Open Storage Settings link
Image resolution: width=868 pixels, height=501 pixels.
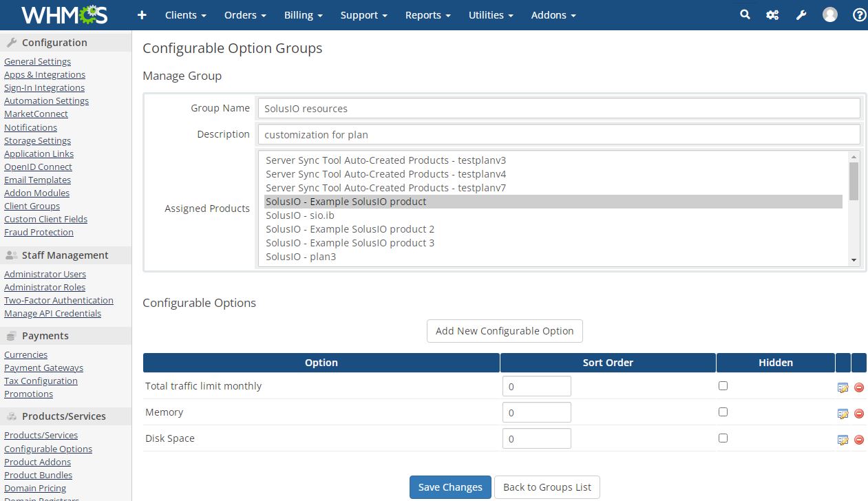37,140
